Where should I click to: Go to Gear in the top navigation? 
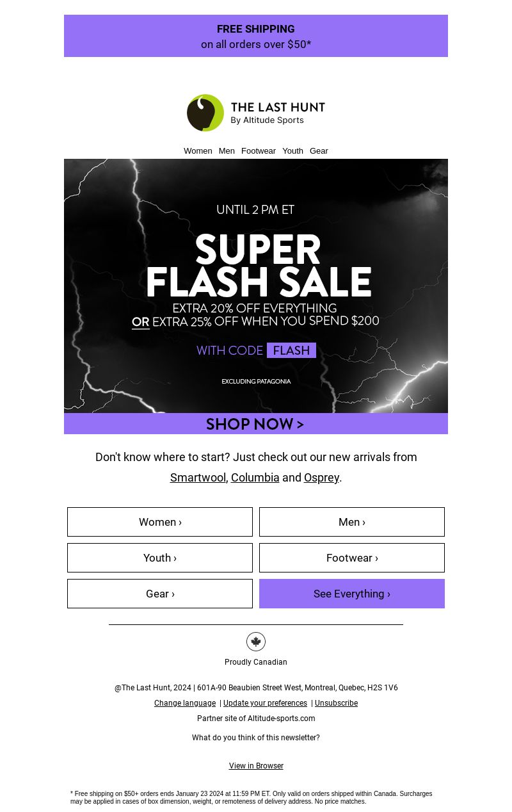click(319, 151)
